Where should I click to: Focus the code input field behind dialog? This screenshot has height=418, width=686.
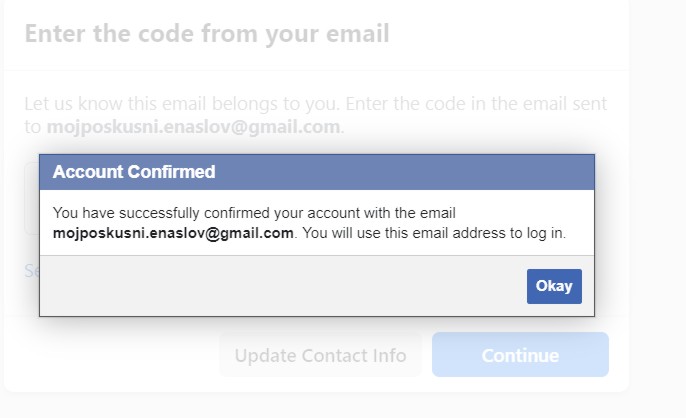point(31,200)
